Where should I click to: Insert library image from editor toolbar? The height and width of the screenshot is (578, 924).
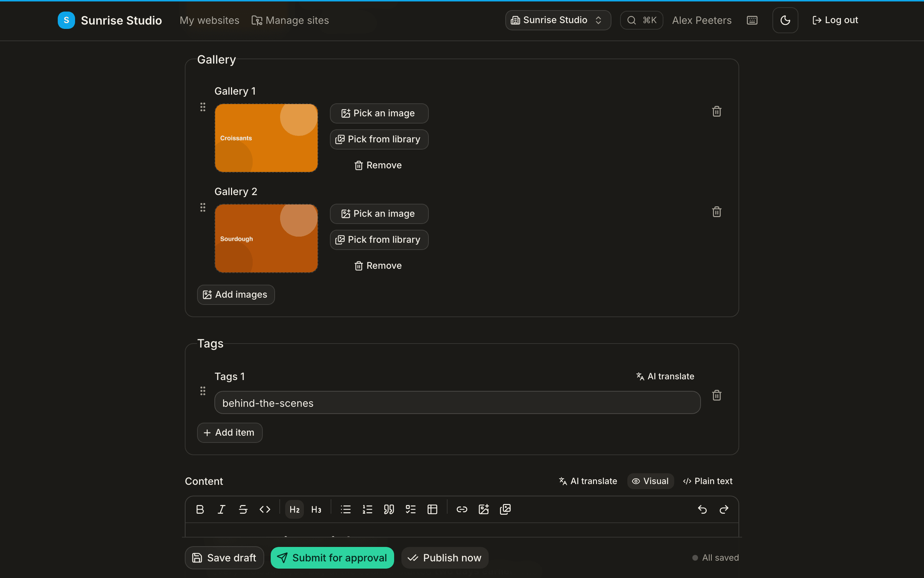click(505, 509)
